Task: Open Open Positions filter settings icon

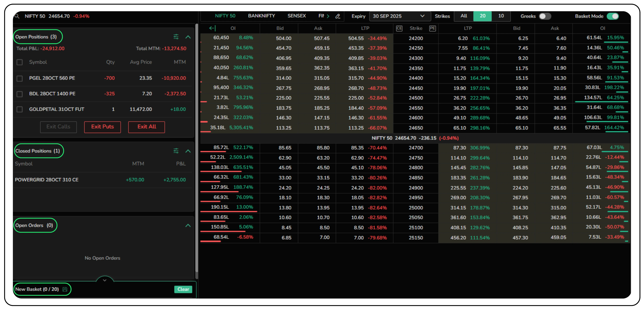Action: coord(176,37)
